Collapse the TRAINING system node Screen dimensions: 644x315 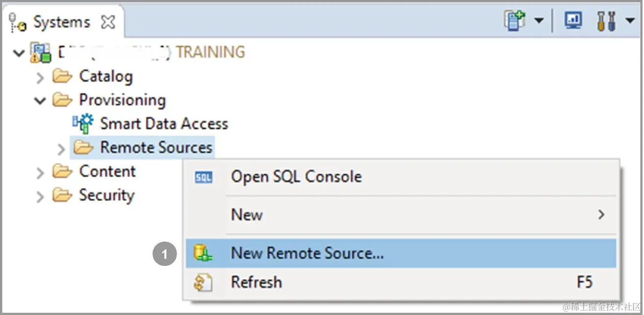pos(19,52)
